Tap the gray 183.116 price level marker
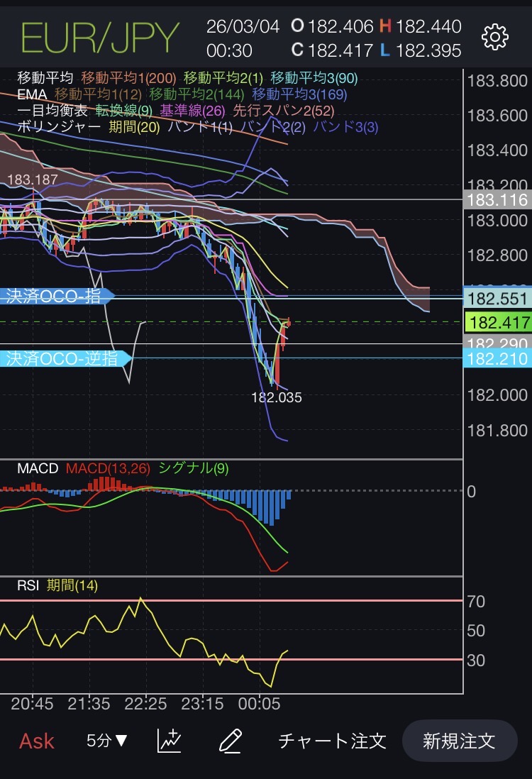This screenshot has height=779, width=532. tap(497, 201)
